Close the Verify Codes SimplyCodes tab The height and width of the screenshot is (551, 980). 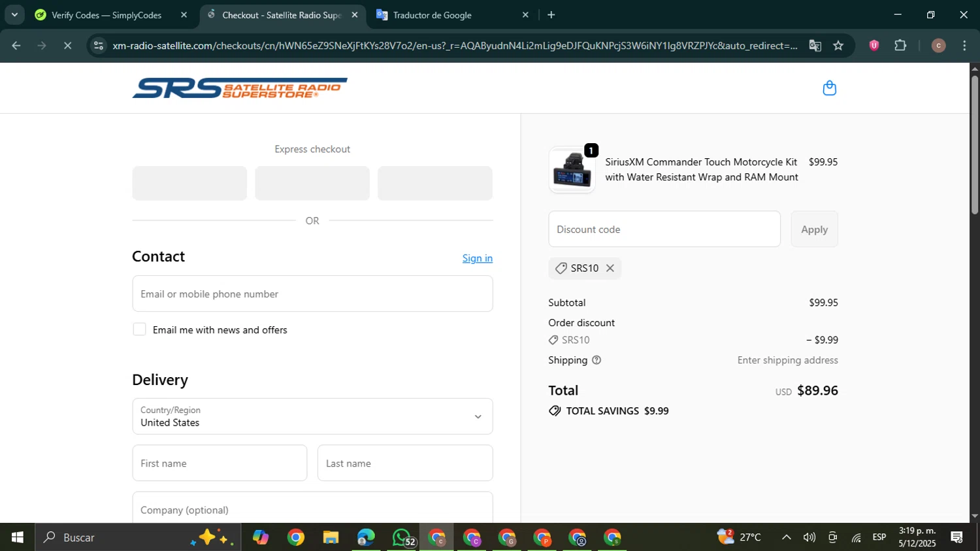coord(184,15)
